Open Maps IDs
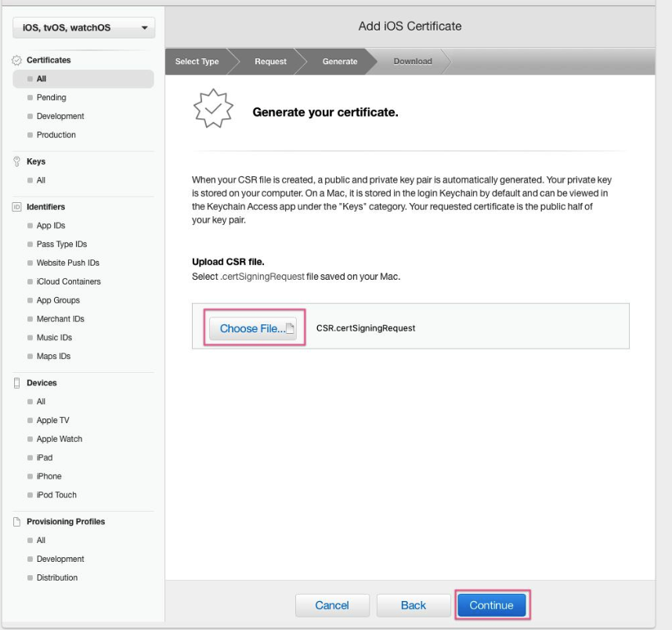Screen dimensions: 672x630 [53, 357]
